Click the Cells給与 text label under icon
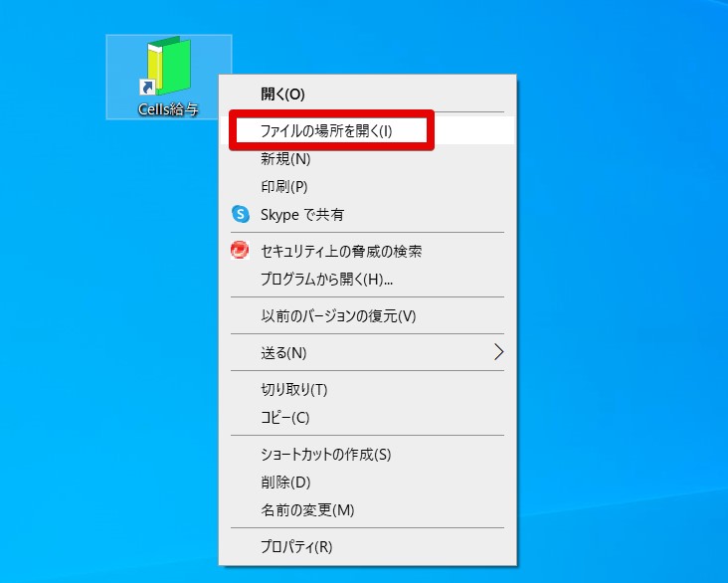The width and height of the screenshot is (728, 583). (168, 109)
